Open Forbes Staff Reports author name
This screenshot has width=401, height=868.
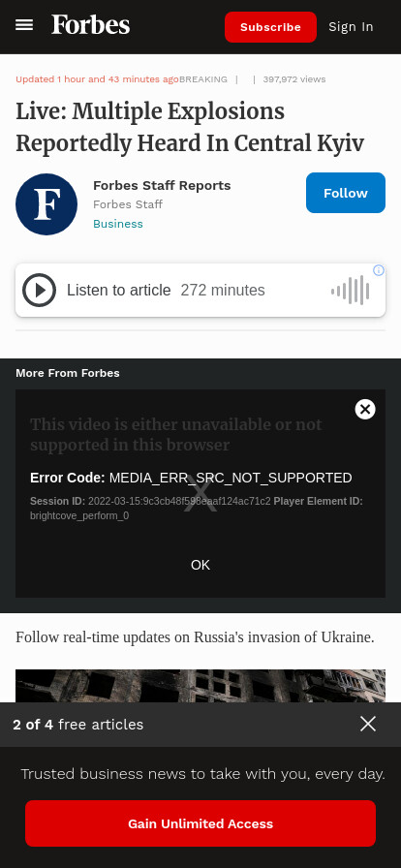pos(162,185)
